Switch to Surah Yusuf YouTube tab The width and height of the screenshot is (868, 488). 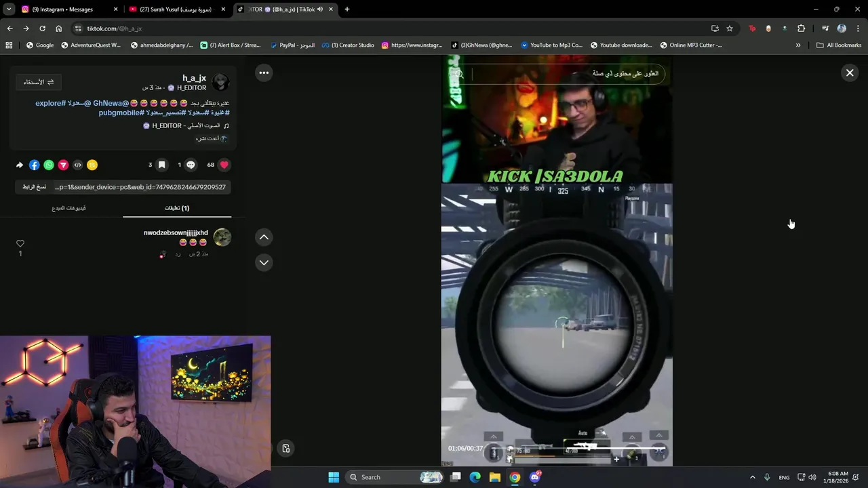point(176,9)
